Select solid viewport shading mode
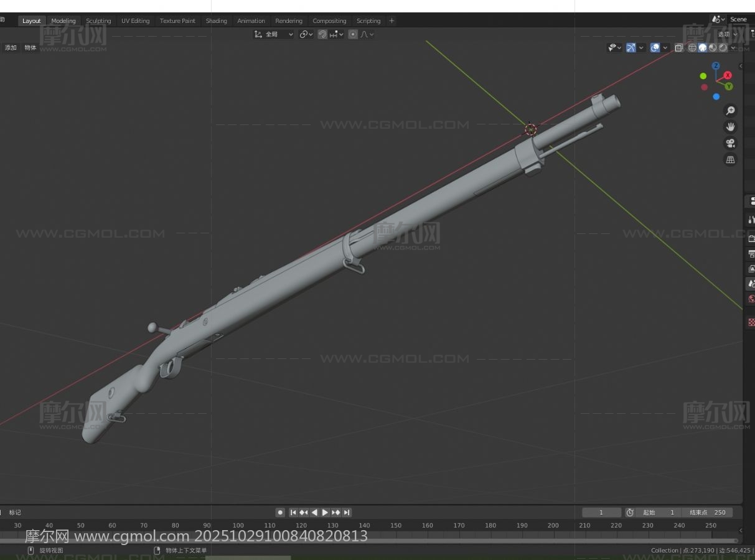The image size is (755, 560). click(703, 48)
